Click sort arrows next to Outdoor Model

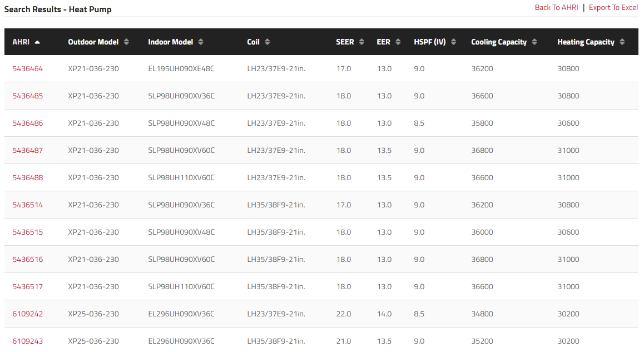point(126,42)
